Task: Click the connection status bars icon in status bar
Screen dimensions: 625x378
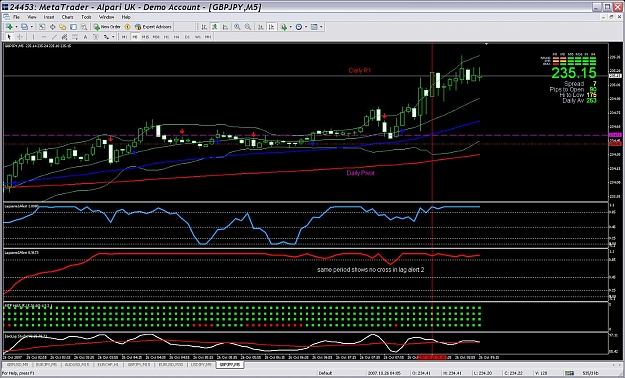Action: click(x=571, y=373)
